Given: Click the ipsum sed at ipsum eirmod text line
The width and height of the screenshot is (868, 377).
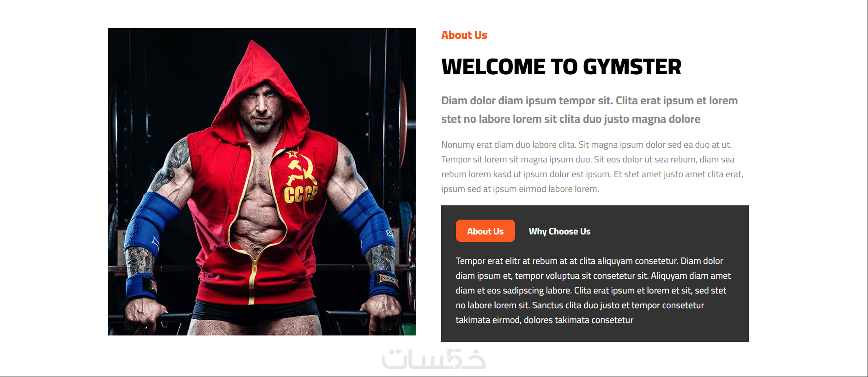Looking at the screenshot, I should tap(520, 189).
